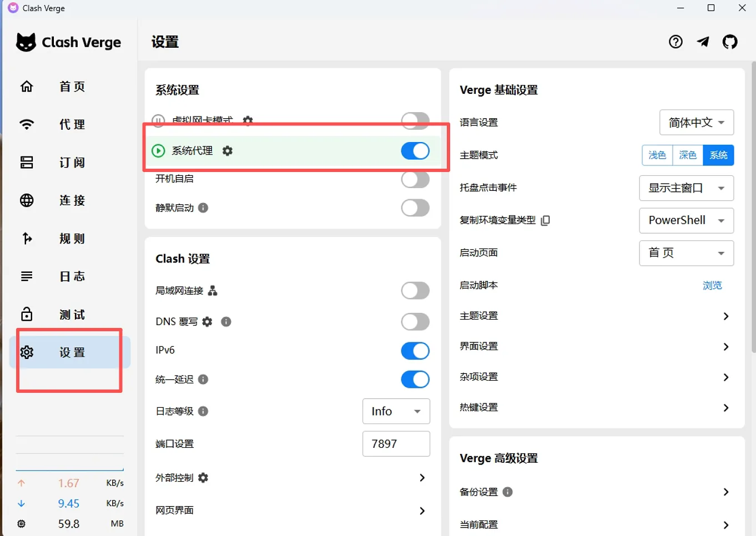Expand the 主题设置 row
This screenshot has height=536, width=756.
(597, 316)
